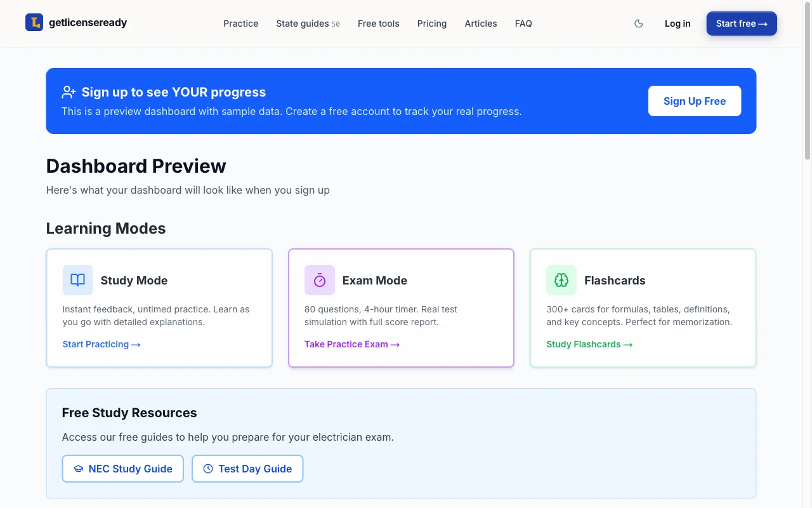812x508 pixels.
Task: Click the user-plus icon in the banner
Action: [69, 92]
